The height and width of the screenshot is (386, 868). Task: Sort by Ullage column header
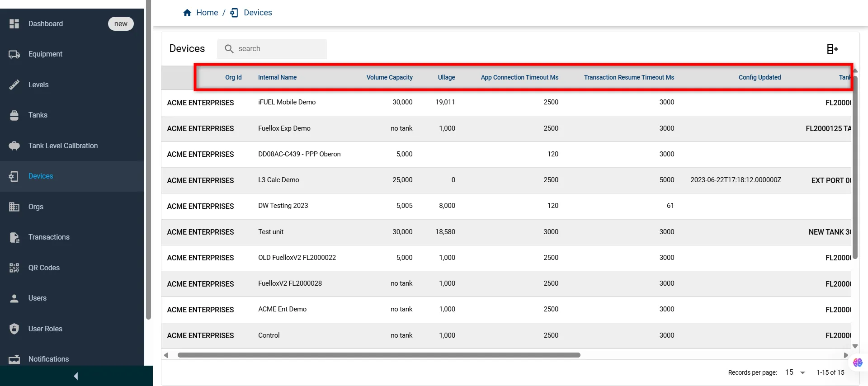446,77
